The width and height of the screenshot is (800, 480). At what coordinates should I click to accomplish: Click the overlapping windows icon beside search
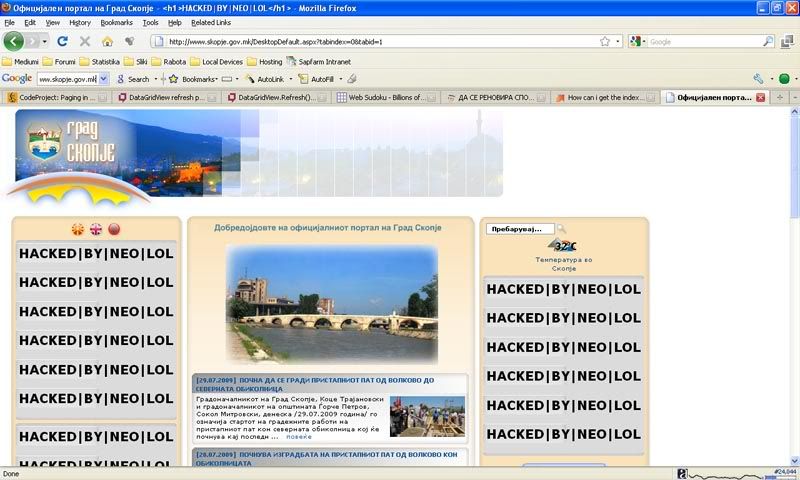[x=787, y=41]
